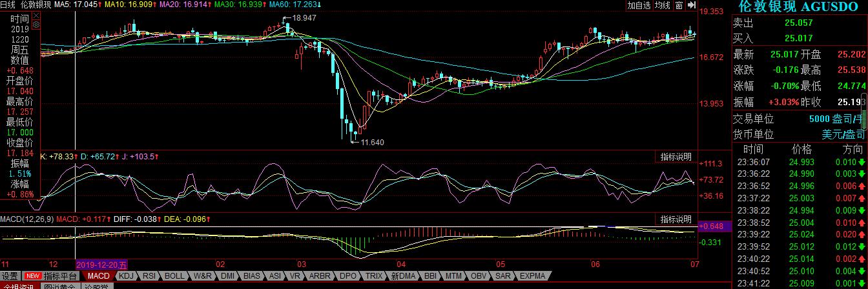Screen dimensions: 868x289
Task: Click the 窗 window button
Action: pyautogui.click(x=679, y=5)
